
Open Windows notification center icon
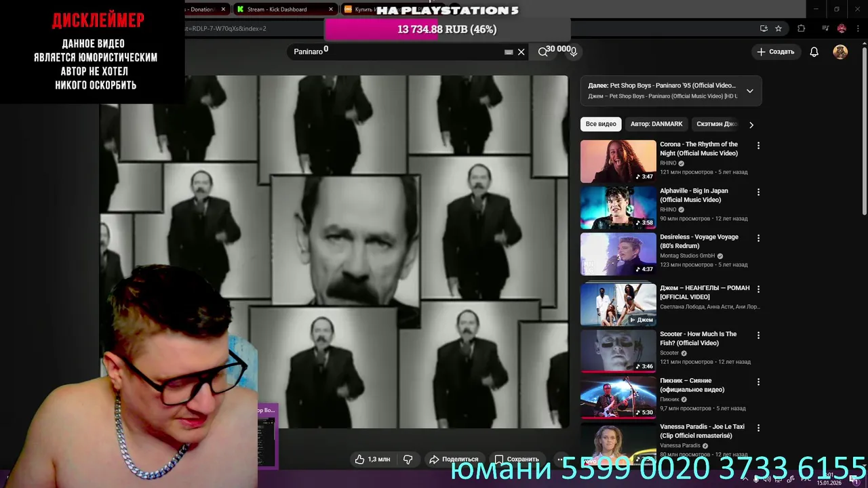[855, 479]
